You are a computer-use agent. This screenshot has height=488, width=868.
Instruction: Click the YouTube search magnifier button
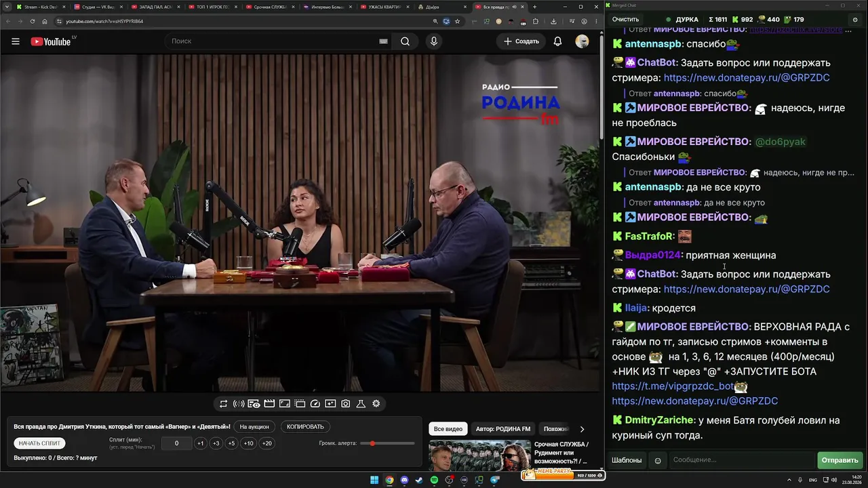(x=405, y=41)
